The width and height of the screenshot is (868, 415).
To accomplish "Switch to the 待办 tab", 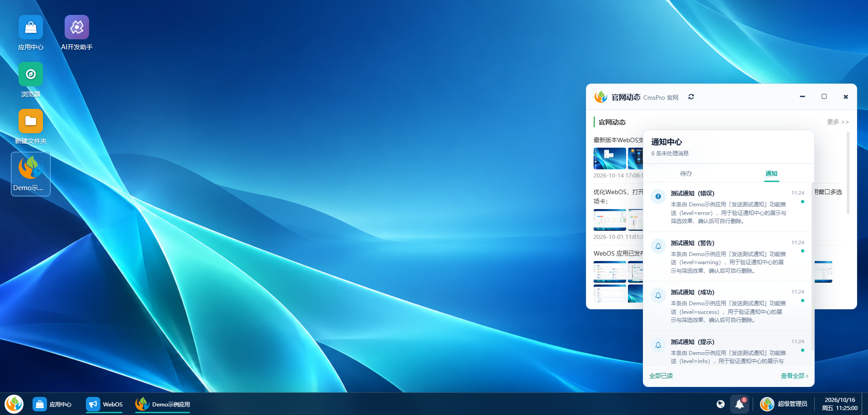I will (x=686, y=173).
